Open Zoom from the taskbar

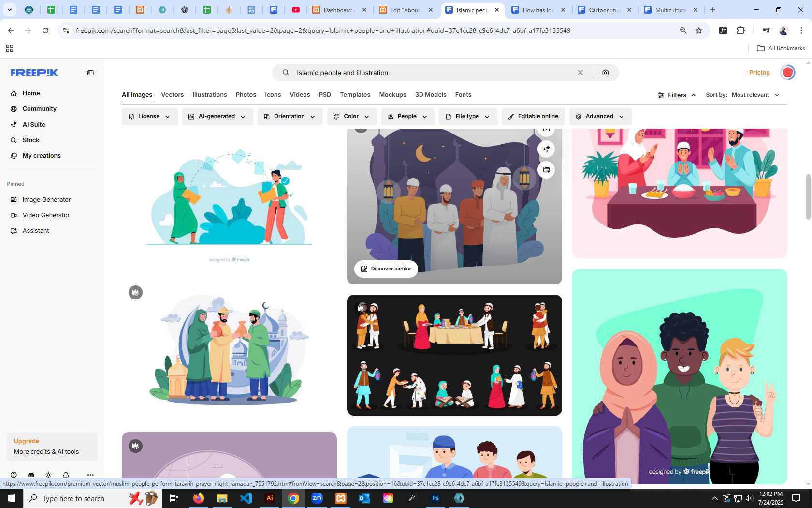click(317, 498)
